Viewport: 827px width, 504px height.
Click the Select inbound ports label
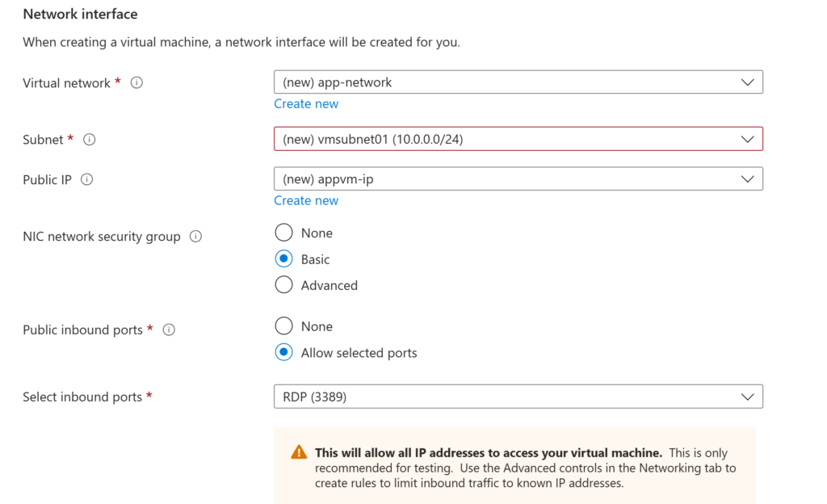click(82, 397)
